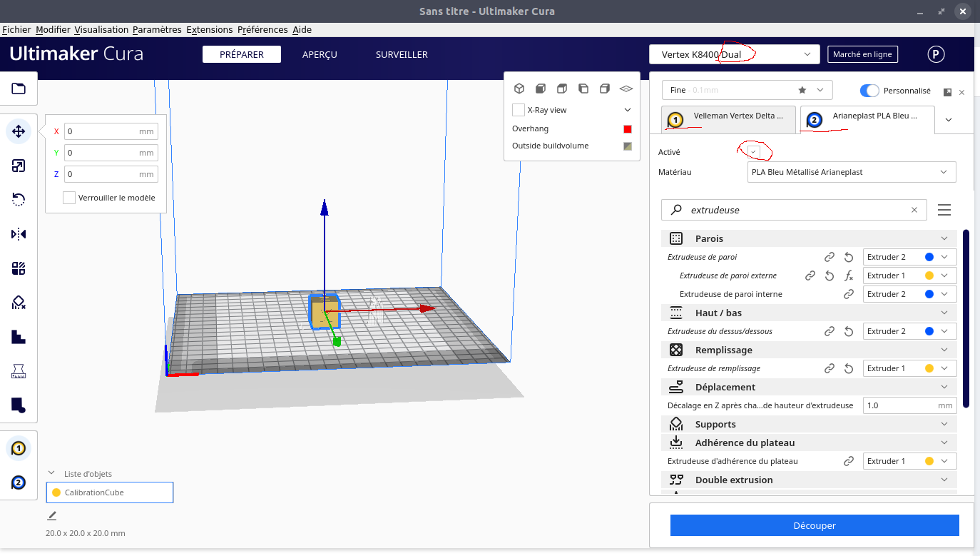This screenshot has width=980, height=556.
Task: Open the Préférences menu
Action: [x=262, y=29]
